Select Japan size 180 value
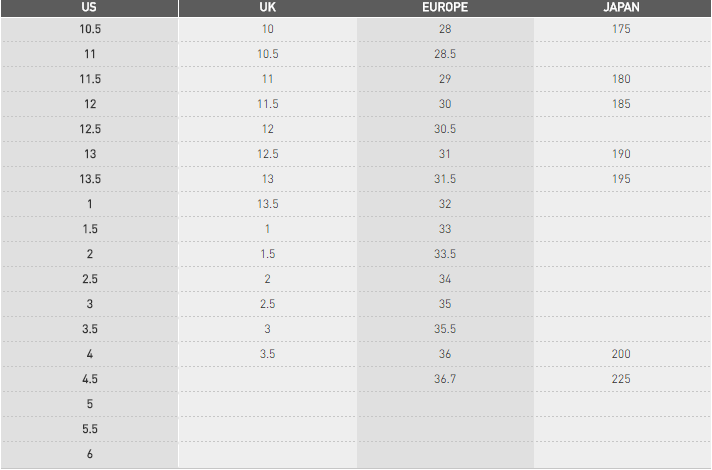The width and height of the screenshot is (712, 470). 622,79
